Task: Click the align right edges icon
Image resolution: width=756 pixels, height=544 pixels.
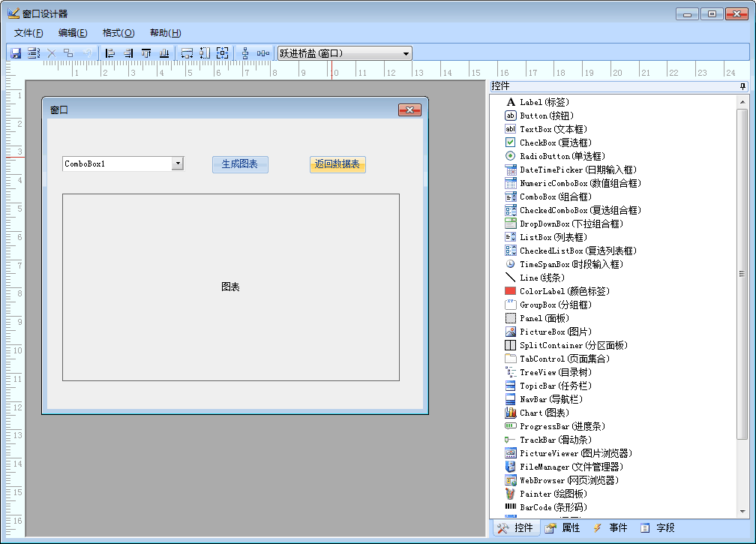Action: pyautogui.click(x=128, y=53)
